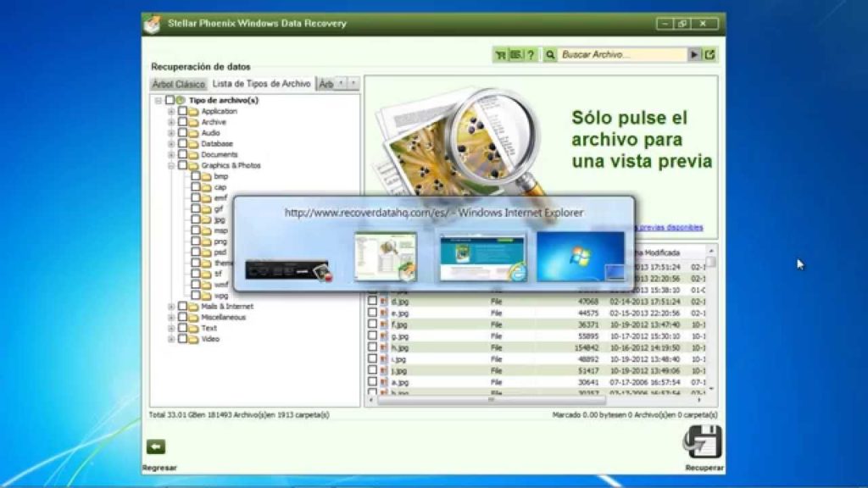Viewport: 868px width, 488px height.
Task: Collapse the Graphics & Photos node
Action: [x=171, y=166]
